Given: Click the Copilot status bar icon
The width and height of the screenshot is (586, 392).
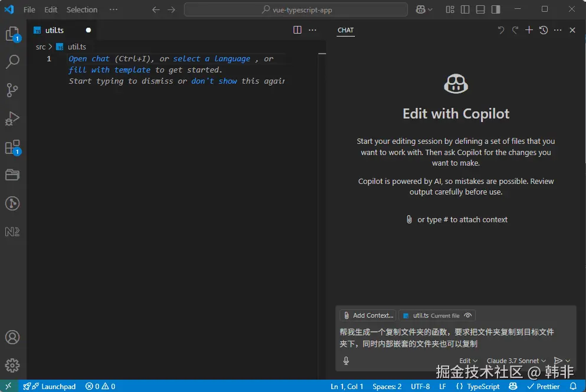Looking at the screenshot, I should pyautogui.click(x=513, y=386).
